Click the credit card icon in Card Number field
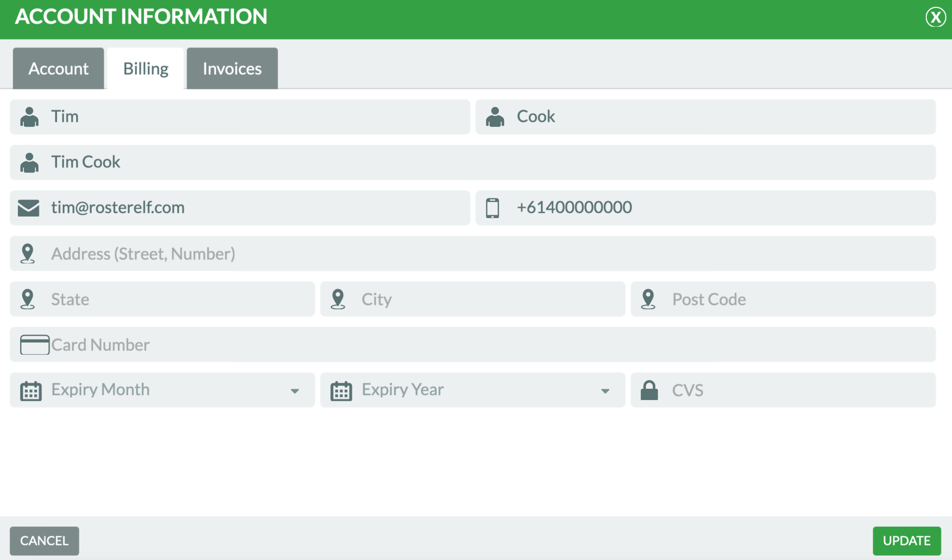This screenshot has height=560, width=952. click(x=35, y=345)
